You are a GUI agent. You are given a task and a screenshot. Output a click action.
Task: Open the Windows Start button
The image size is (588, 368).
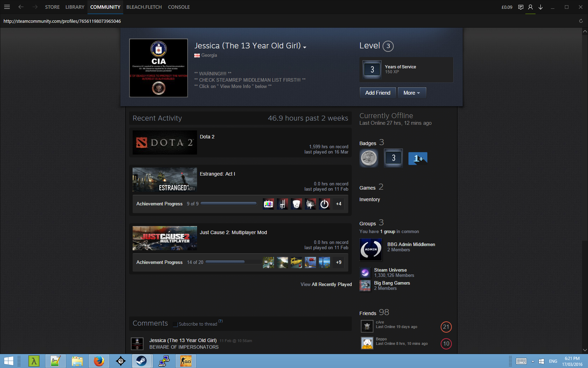tap(8, 361)
